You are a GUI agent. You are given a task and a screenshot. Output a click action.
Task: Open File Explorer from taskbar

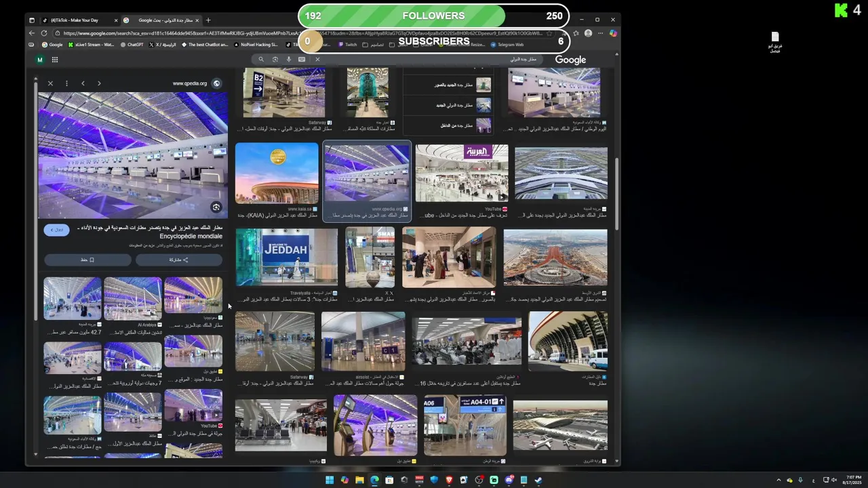[x=359, y=480]
